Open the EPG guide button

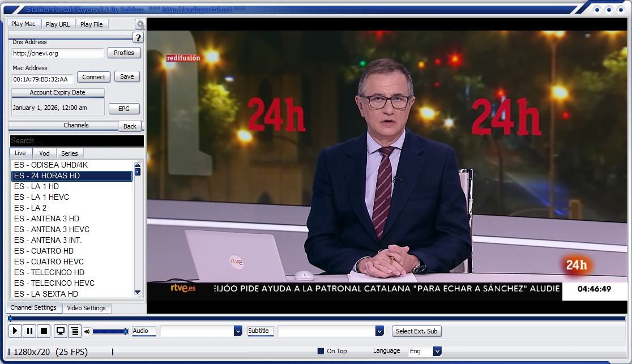click(x=123, y=109)
